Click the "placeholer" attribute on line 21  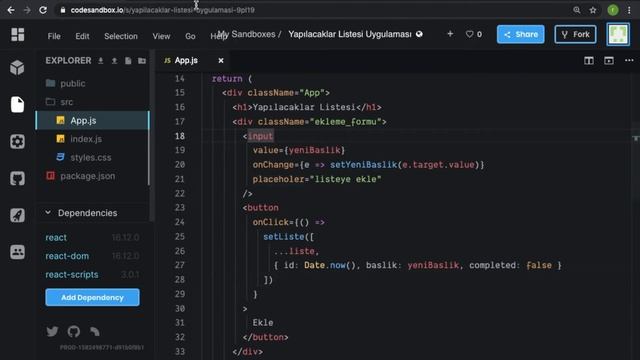coord(278,179)
